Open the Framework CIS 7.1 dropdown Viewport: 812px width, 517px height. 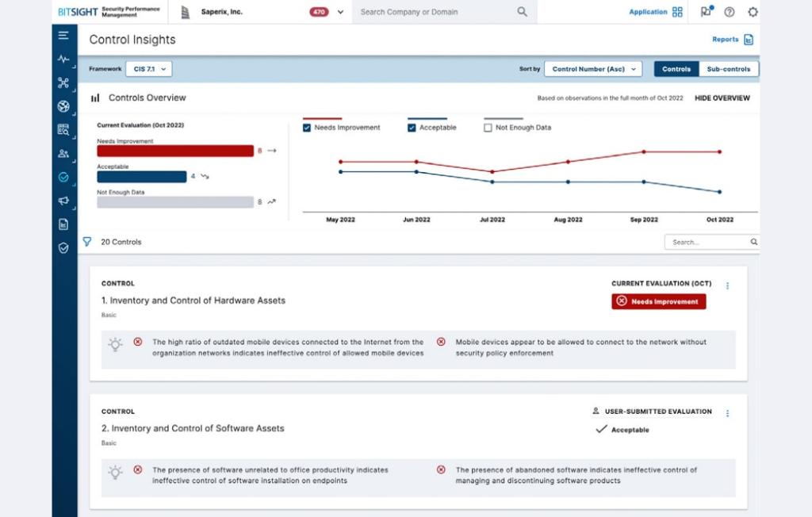[147, 69]
